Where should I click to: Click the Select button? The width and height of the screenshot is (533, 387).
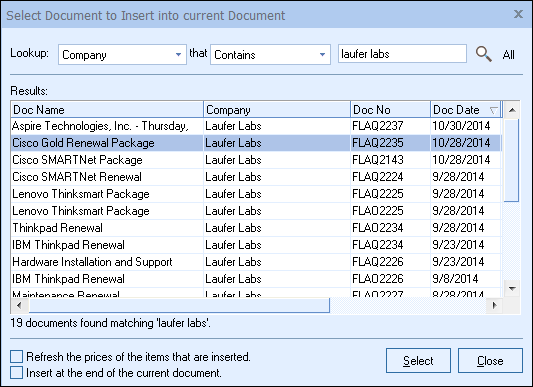(x=418, y=360)
